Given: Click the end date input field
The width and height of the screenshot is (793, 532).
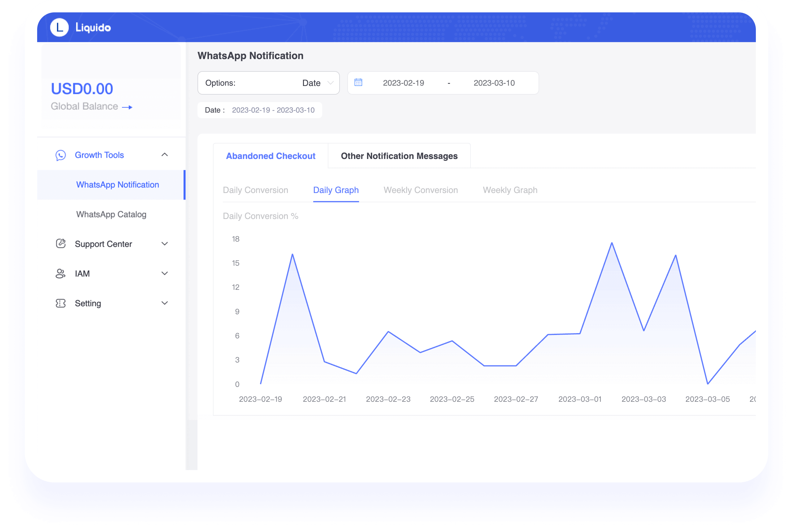Looking at the screenshot, I should (494, 83).
